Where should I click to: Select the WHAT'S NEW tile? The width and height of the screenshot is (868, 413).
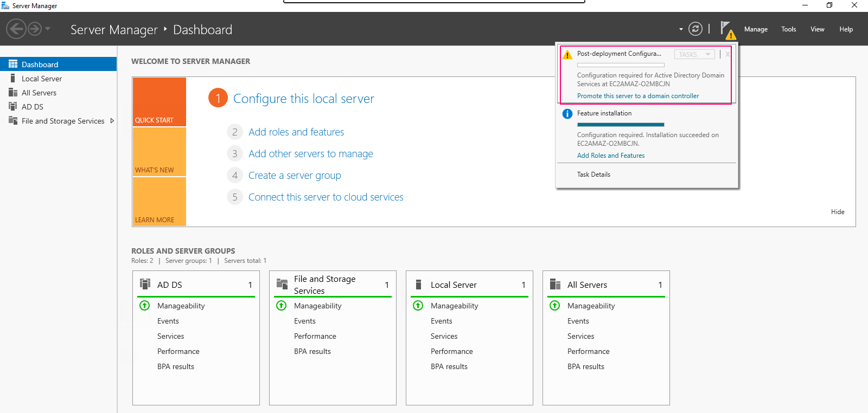coord(159,152)
